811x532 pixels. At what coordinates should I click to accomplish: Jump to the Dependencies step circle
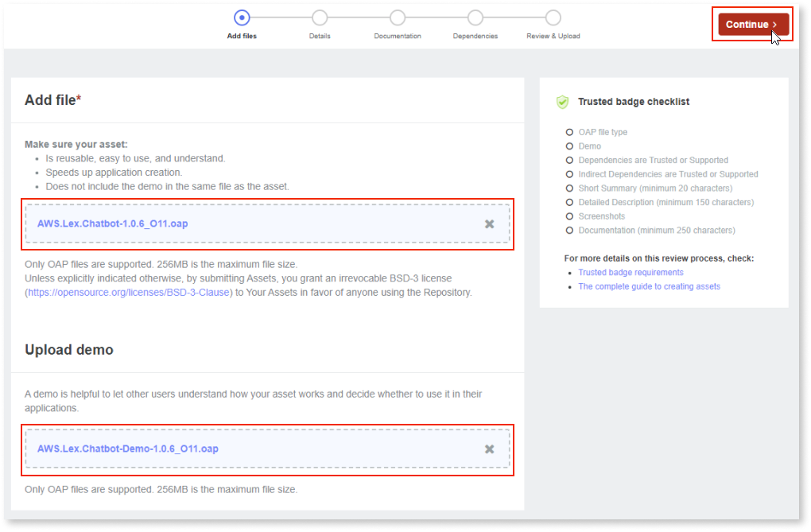[x=475, y=17]
